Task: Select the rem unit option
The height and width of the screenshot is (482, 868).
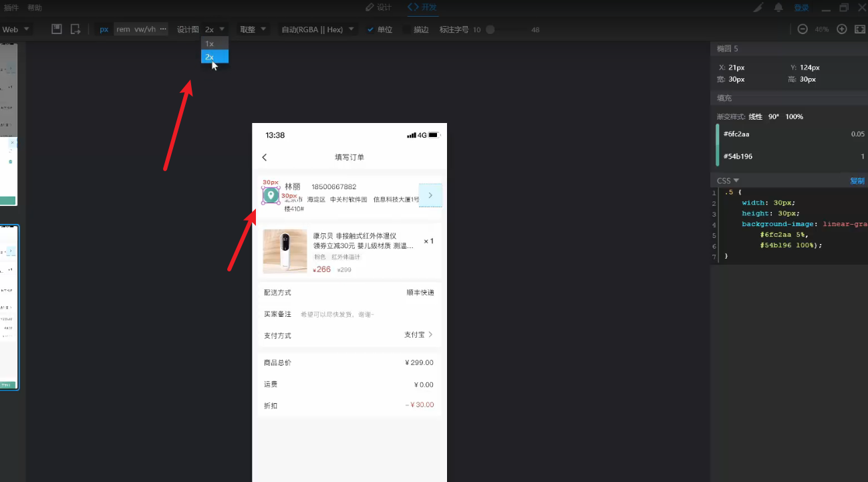Action: (x=123, y=29)
